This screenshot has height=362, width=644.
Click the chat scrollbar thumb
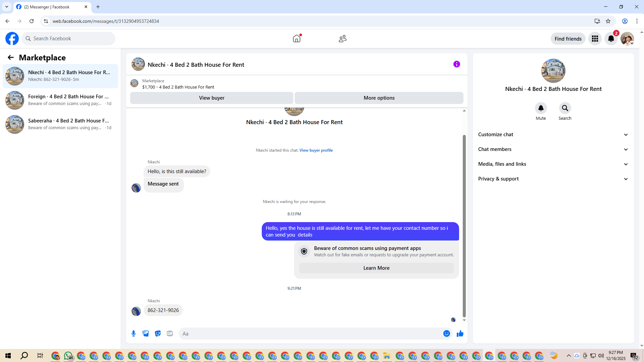click(x=464, y=226)
